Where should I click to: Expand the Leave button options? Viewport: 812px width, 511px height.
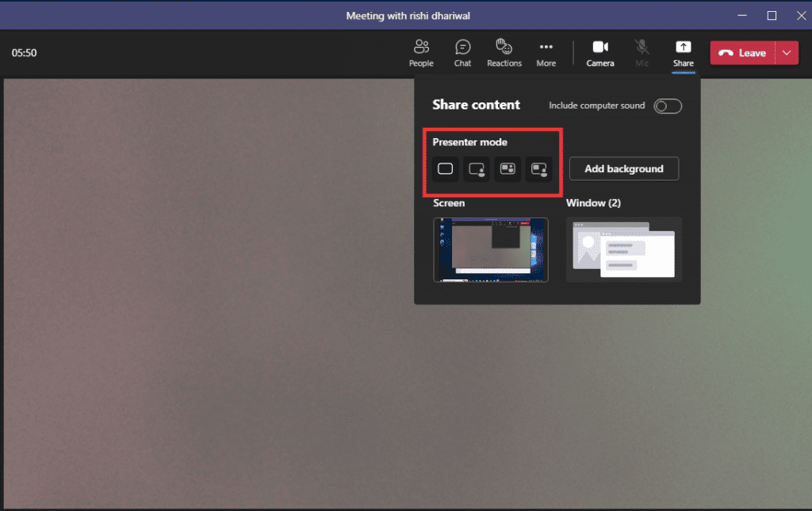point(786,52)
